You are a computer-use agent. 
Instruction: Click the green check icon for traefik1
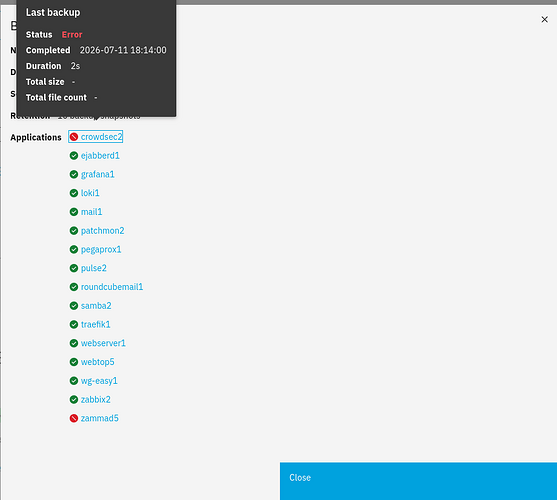[x=74, y=325]
